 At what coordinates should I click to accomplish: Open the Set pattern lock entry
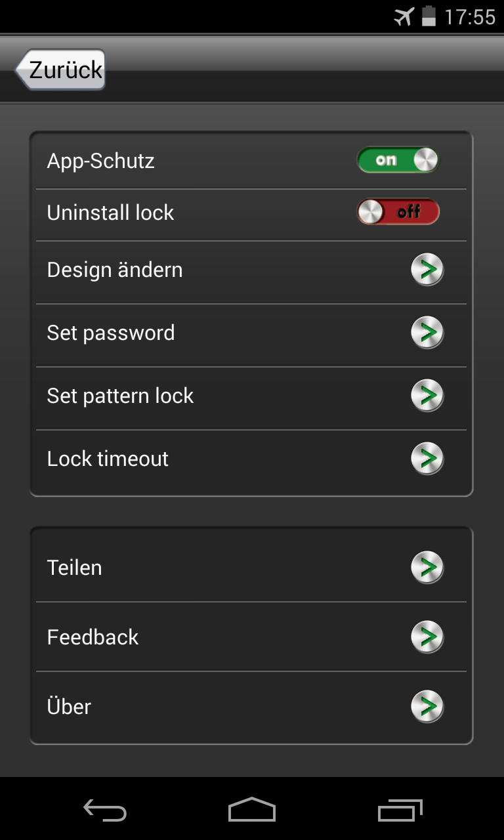coord(121,396)
